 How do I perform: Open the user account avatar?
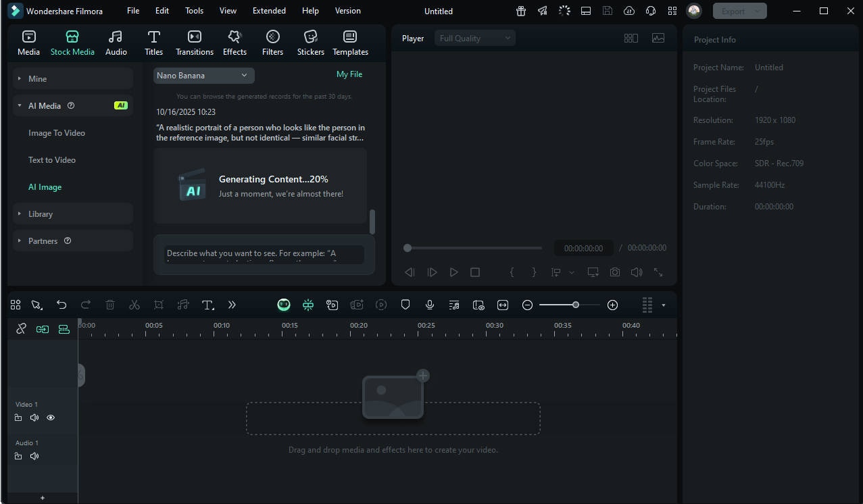693,11
